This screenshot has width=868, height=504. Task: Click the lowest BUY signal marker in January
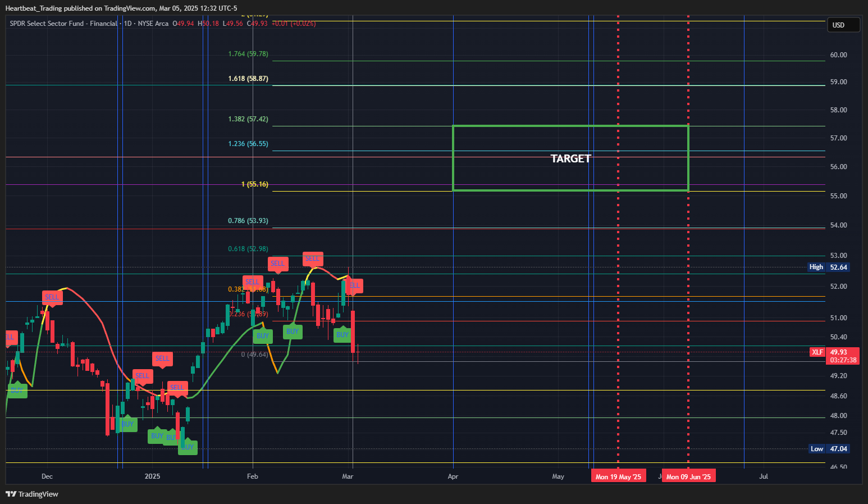188,447
